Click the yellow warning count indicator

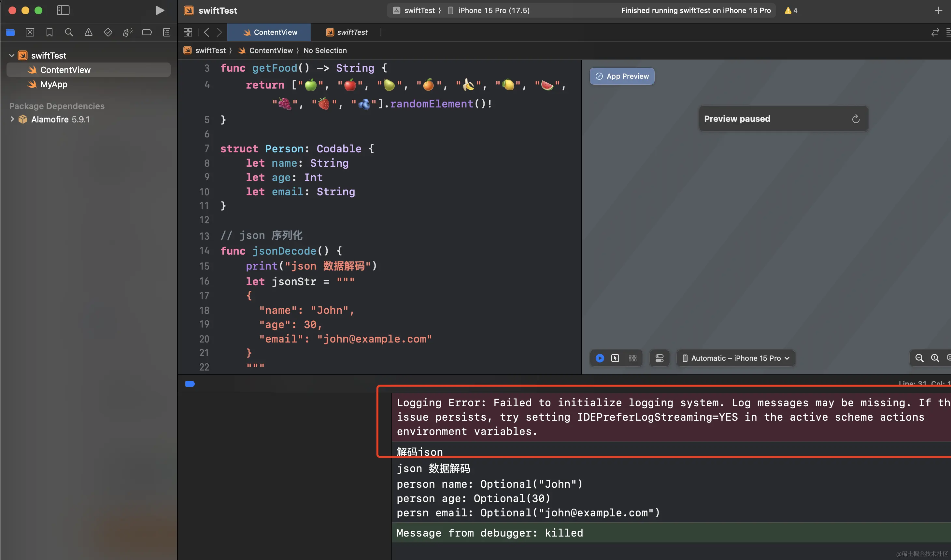(x=791, y=10)
